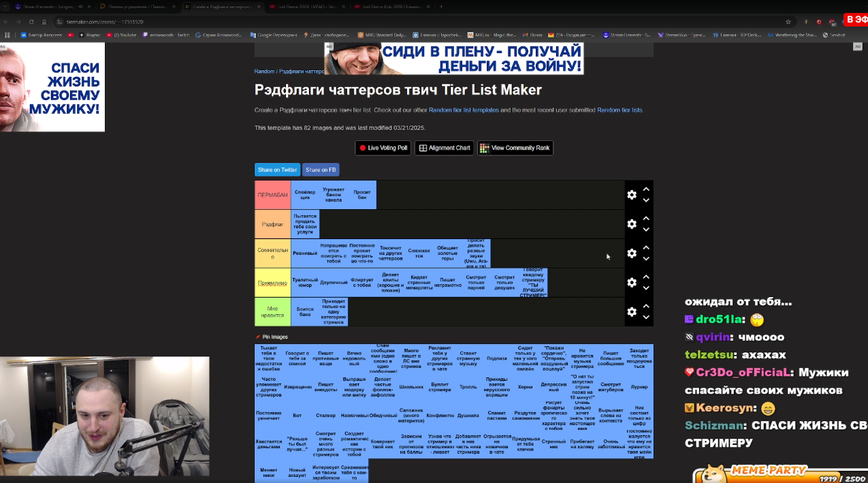
Task: Open the Random tier lists link
Action: click(x=620, y=110)
